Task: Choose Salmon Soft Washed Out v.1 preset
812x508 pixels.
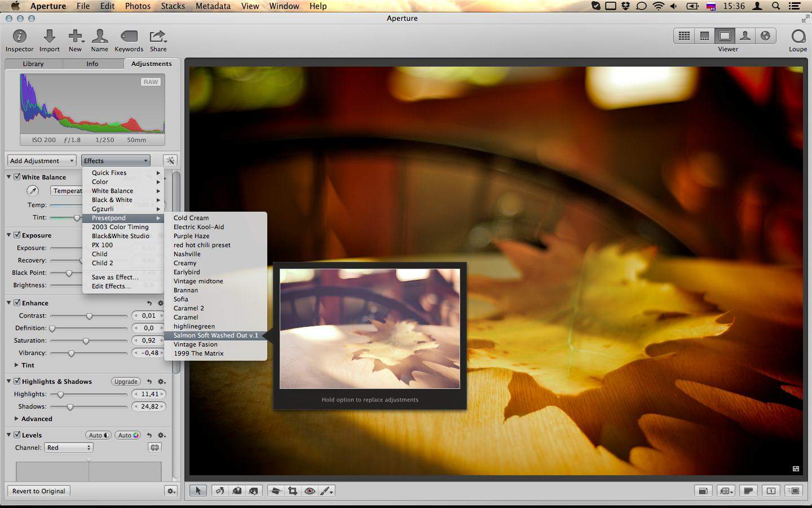Action: coord(215,335)
